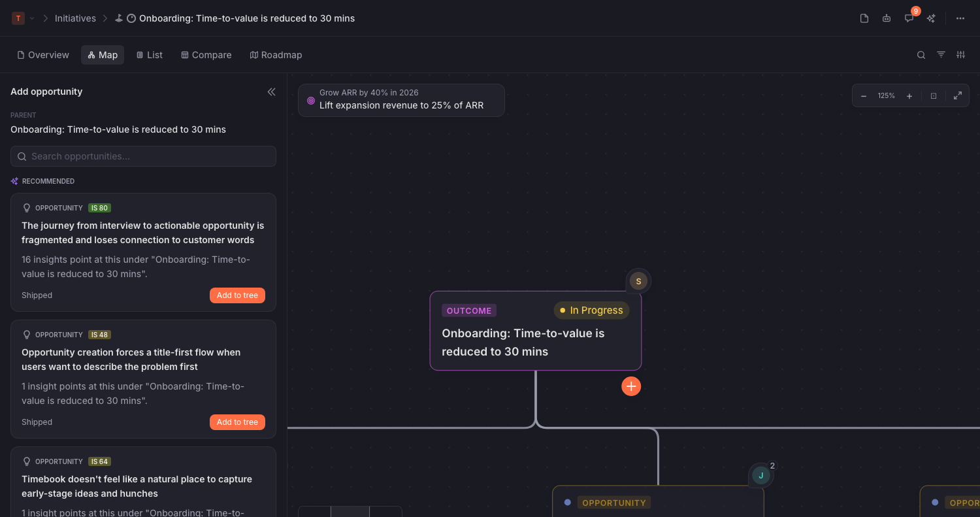Click the 16 insights description text
This screenshot has height=517, width=980.
(136, 267)
